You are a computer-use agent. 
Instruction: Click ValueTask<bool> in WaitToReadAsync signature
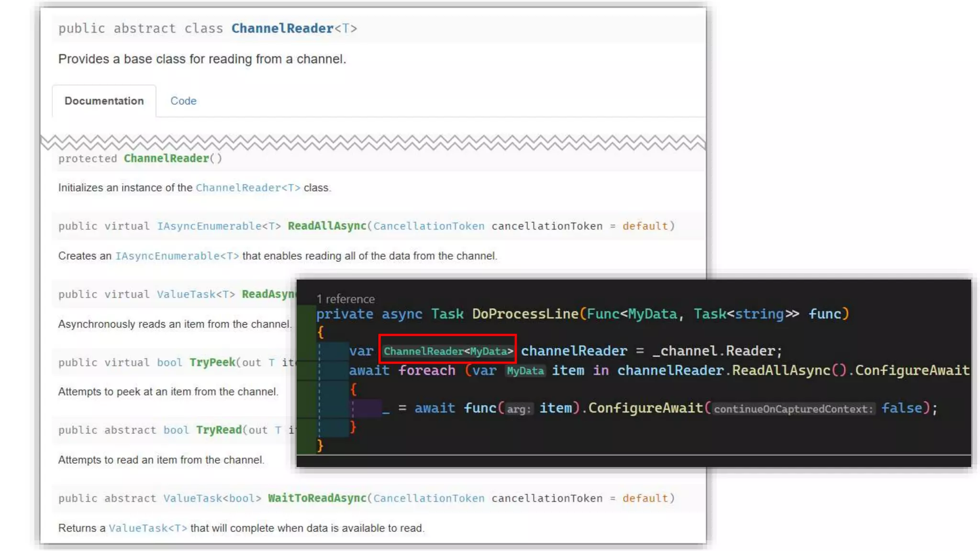(212, 498)
